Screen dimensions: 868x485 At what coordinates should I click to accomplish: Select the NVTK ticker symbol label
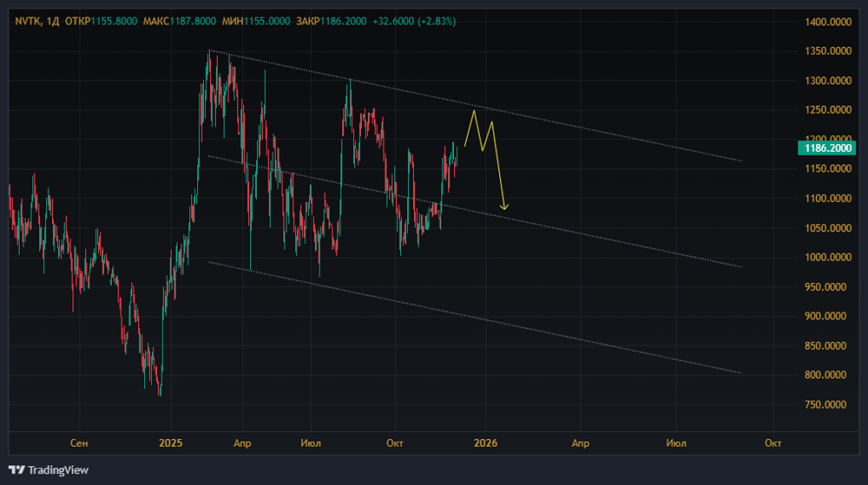coord(28,20)
